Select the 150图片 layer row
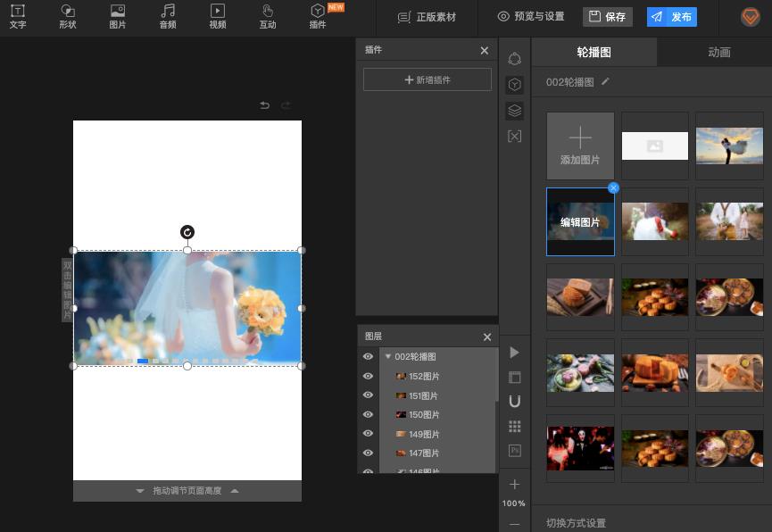 coord(438,414)
